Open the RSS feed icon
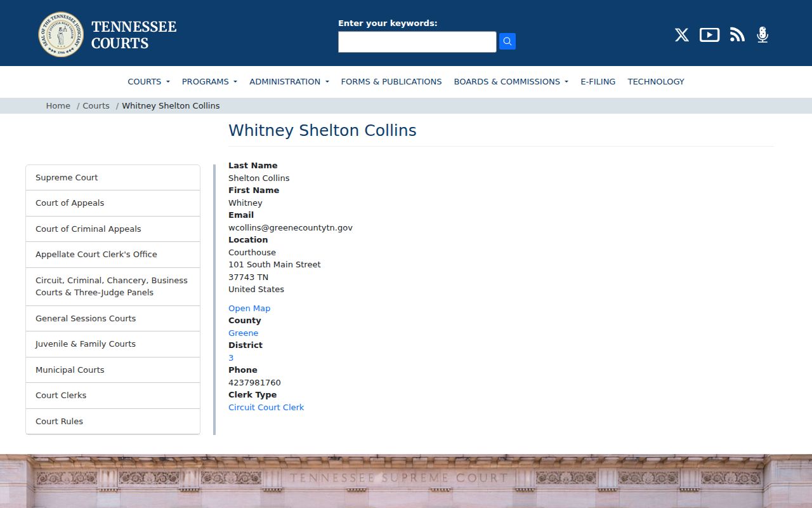 (x=737, y=35)
